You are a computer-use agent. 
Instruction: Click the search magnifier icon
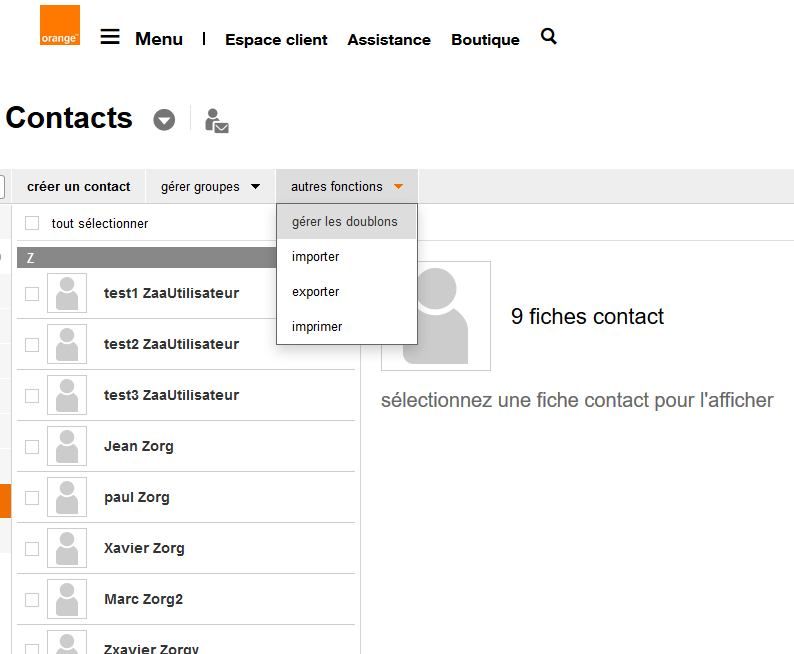point(548,37)
